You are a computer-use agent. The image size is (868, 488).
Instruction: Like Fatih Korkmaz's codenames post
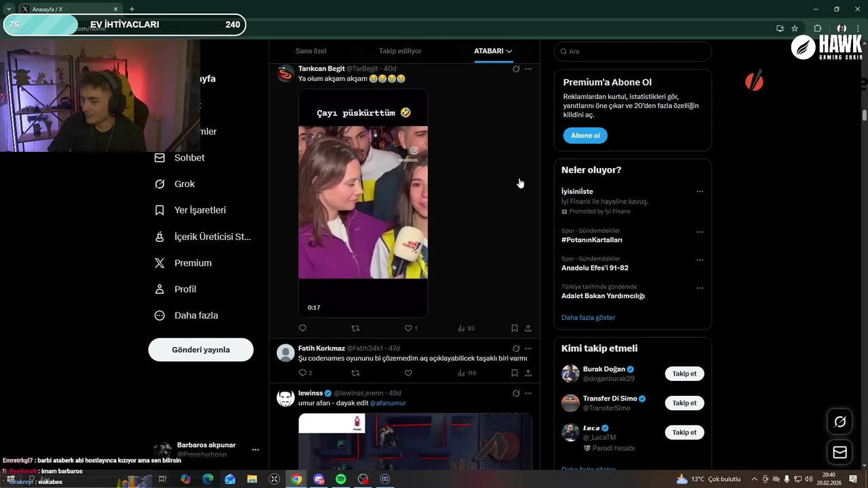coord(408,373)
